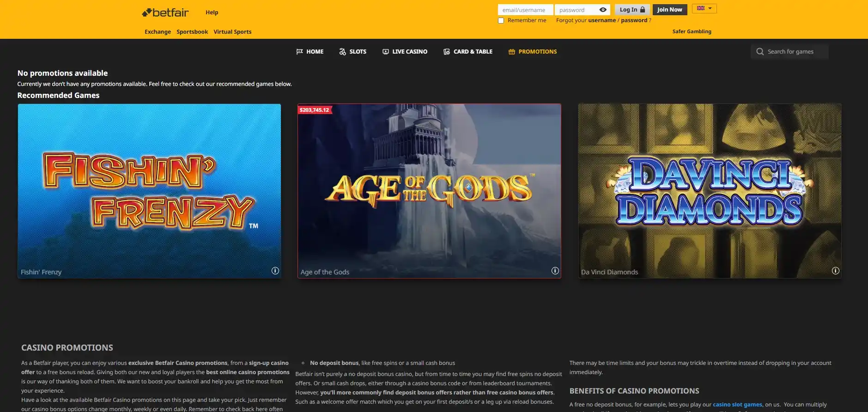
Task: Open info icon on Fishin' Frenzy tile
Action: (275, 271)
